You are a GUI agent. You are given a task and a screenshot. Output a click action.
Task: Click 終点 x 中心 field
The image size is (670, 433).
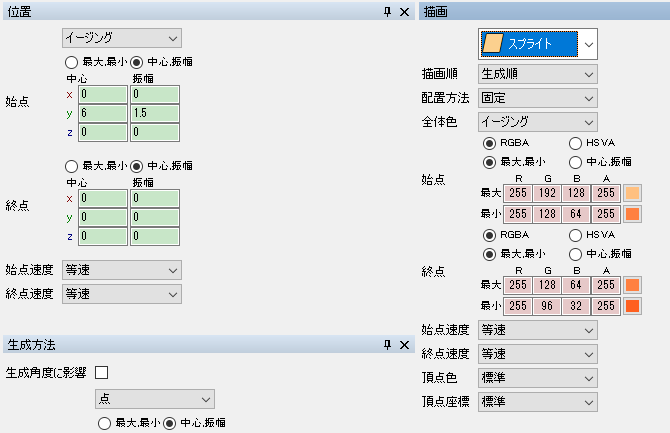(103, 198)
